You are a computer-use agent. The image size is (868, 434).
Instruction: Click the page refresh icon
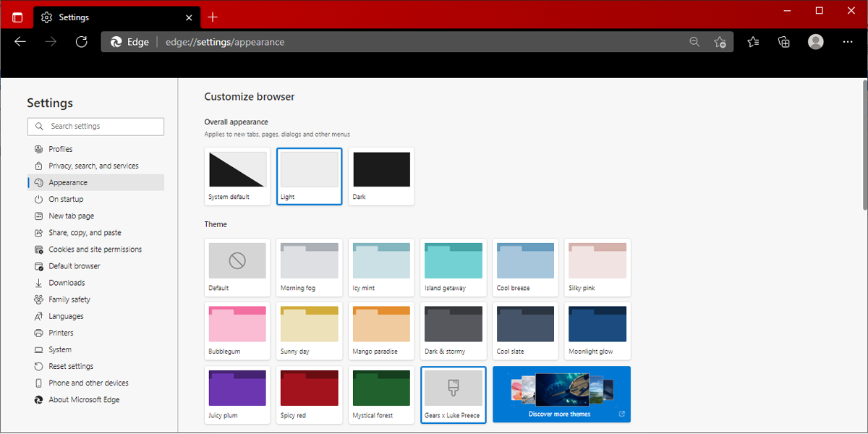click(x=81, y=41)
